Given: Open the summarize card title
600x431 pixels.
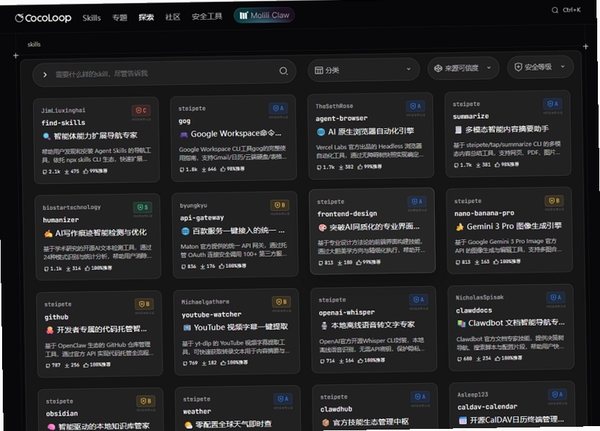Looking at the screenshot, I should (471, 116).
